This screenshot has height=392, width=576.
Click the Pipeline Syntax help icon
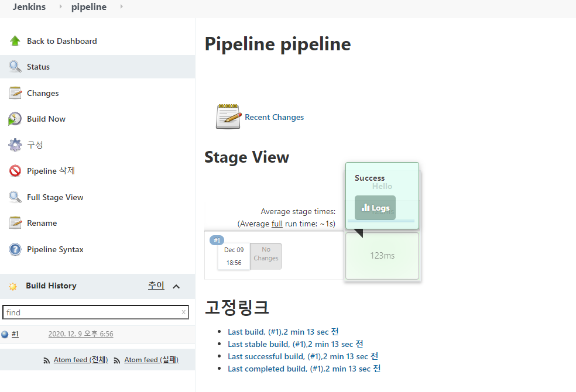tap(15, 249)
